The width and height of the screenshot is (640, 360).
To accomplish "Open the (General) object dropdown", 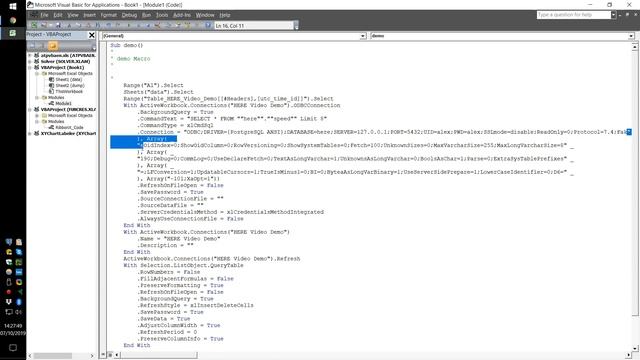I will (x=363, y=36).
